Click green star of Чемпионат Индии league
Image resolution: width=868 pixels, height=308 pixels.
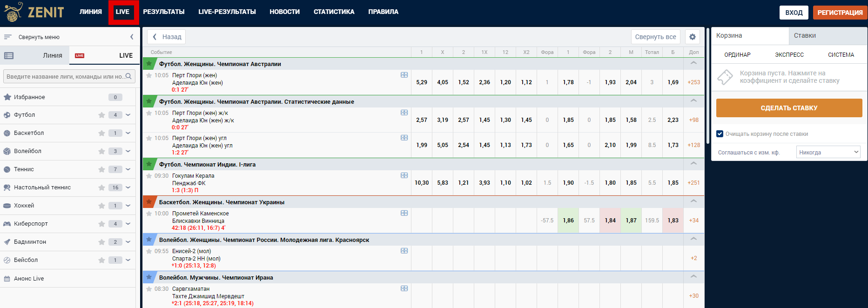[x=149, y=164]
